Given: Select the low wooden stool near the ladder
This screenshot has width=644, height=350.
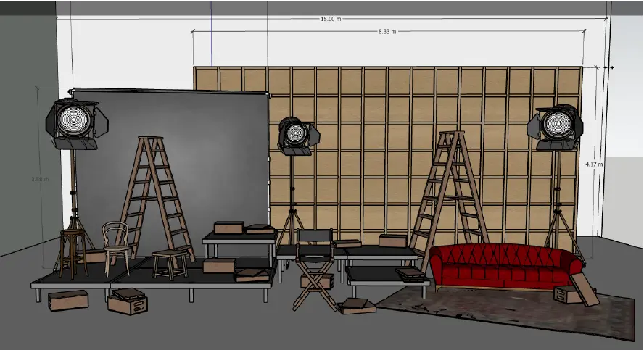Looking at the screenshot, I should pyautogui.click(x=169, y=262).
